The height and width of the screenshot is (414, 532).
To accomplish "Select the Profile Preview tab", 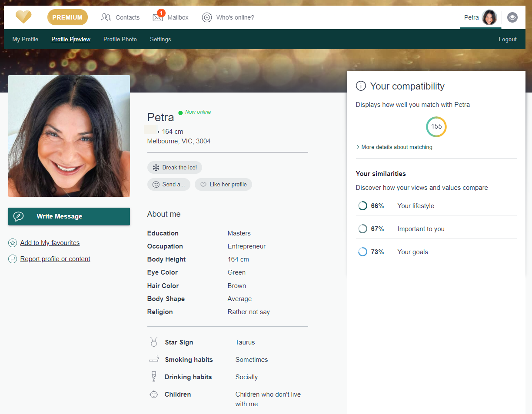I will coord(71,39).
